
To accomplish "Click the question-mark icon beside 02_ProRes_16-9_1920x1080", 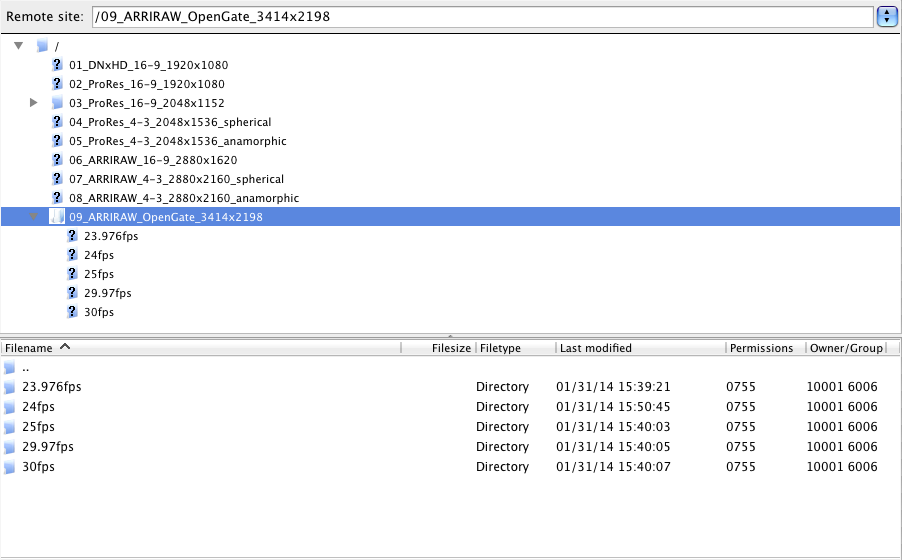I will tap(56, 83).
